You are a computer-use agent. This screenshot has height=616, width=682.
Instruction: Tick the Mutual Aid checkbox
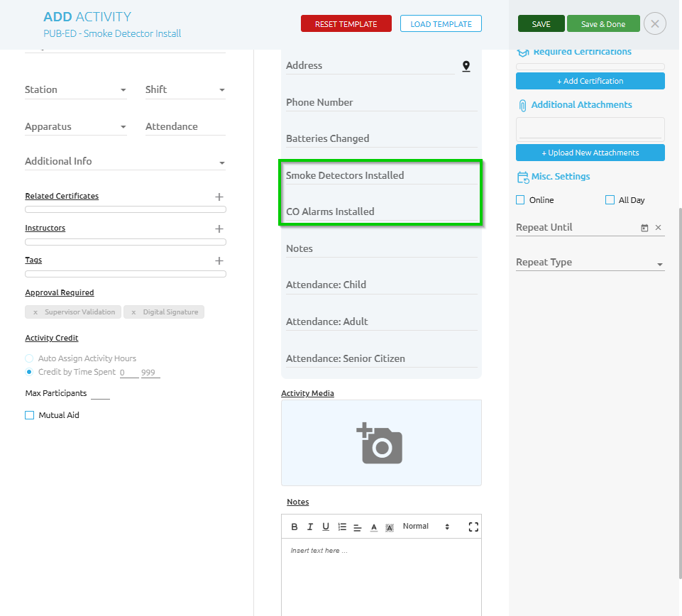point(30,415)
